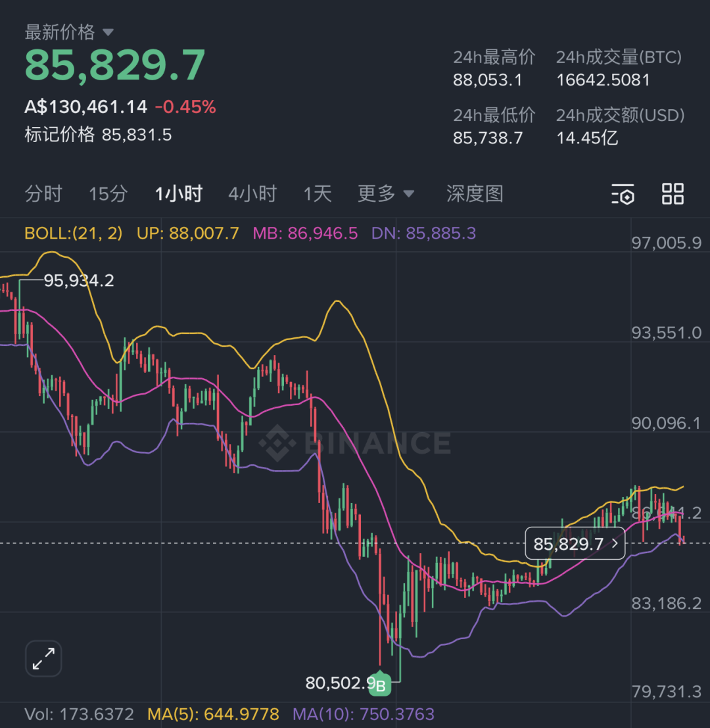The width and height of the screenshot is (710, 728).
Task: Choose the 1天 timeframe
Action: (318, 194)
